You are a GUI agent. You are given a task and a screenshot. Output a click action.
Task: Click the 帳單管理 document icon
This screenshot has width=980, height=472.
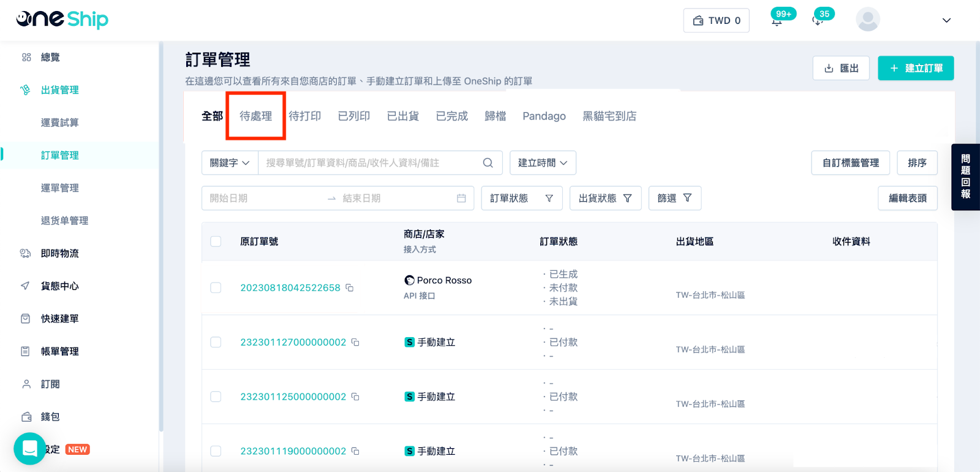pos(26,351)
